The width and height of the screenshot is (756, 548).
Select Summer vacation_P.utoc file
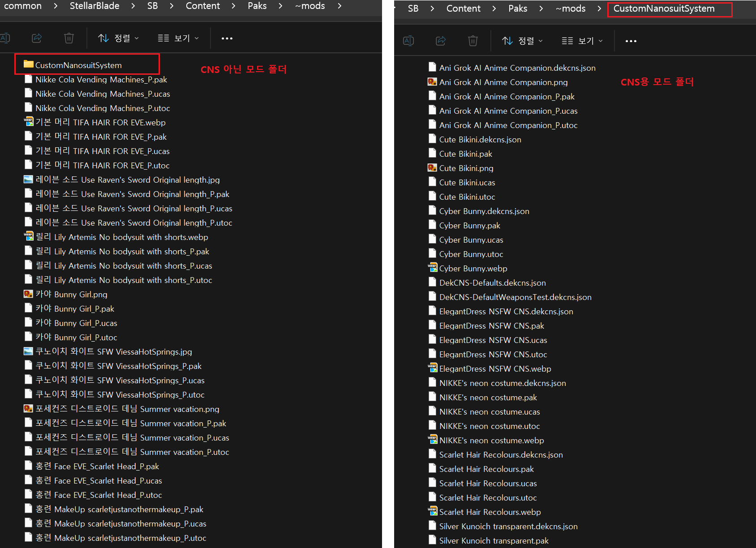[x=132, y=452]
